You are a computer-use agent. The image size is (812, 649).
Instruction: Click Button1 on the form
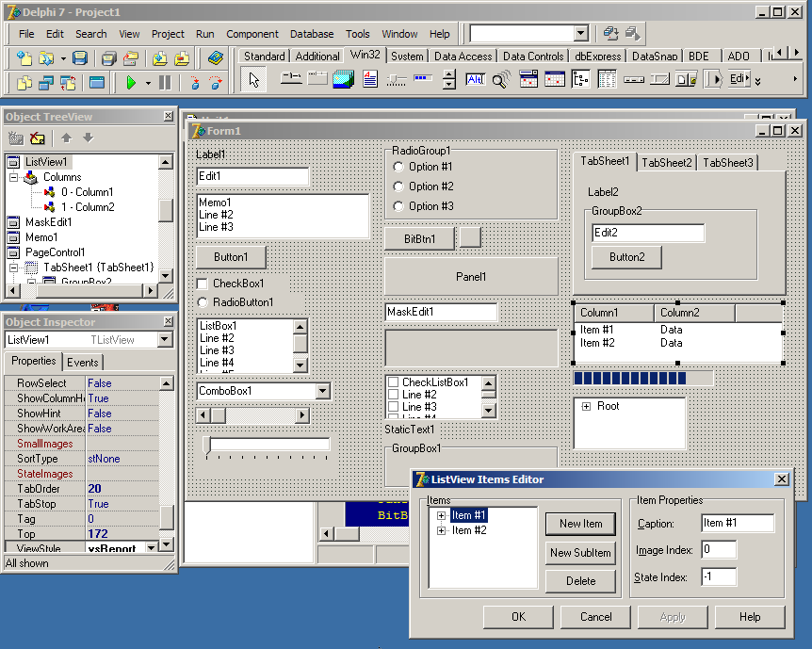(231, 257)
